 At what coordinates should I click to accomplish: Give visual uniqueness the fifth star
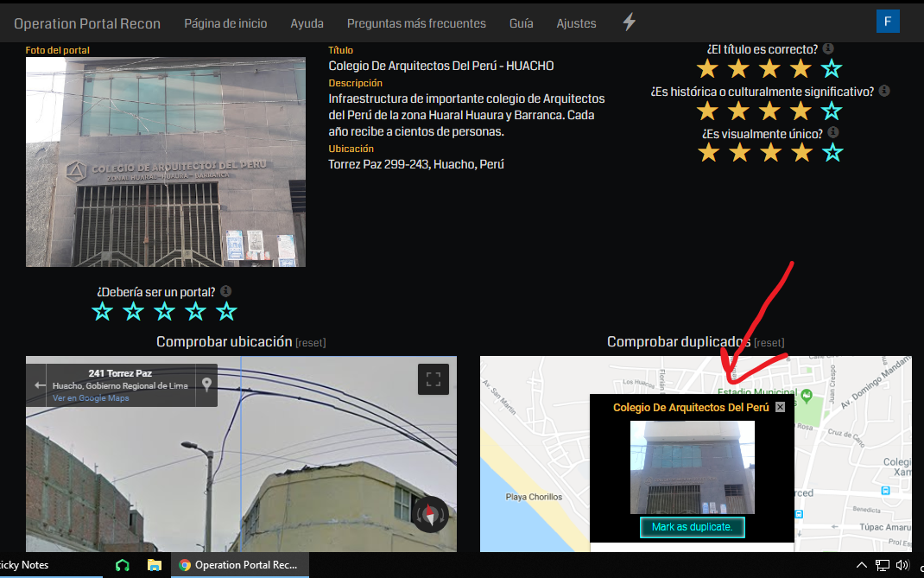[832, 153]
